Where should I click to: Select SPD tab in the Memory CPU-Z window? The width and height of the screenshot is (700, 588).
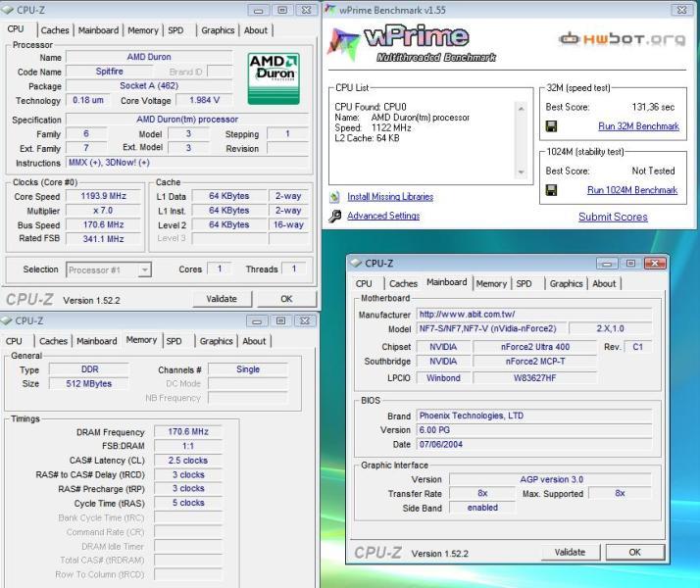point(175,341)
